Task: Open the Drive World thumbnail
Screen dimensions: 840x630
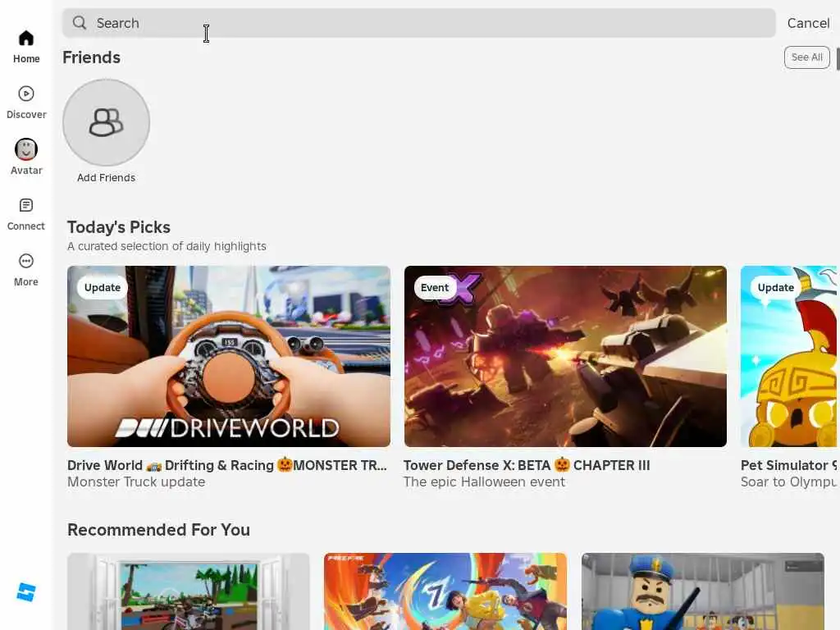Action: click(x=229, y=356)
